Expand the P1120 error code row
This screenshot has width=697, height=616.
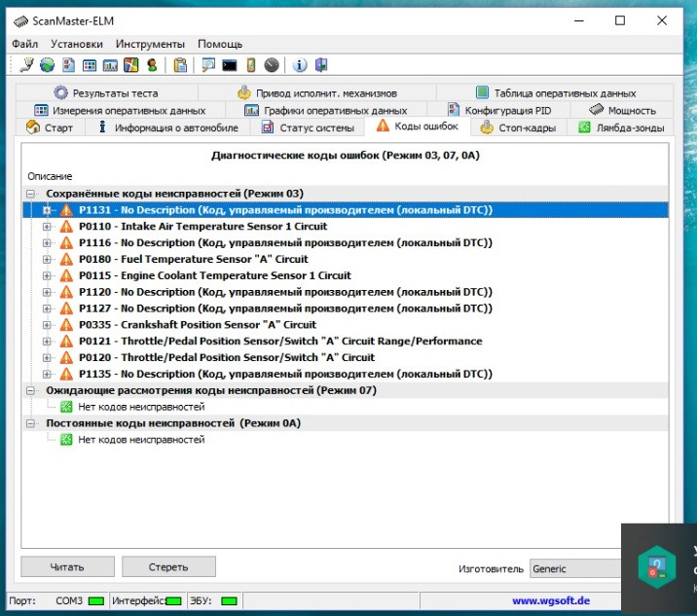click(x=47, y=292)
